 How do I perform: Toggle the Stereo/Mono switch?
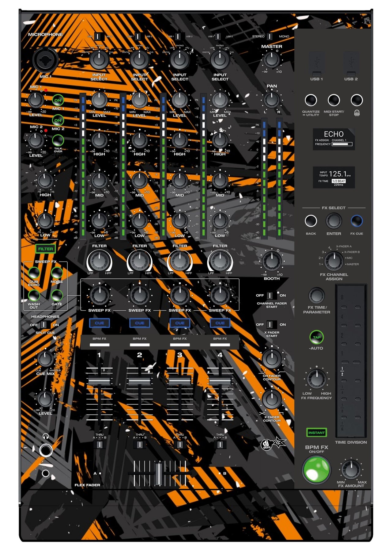coord(270,36)
